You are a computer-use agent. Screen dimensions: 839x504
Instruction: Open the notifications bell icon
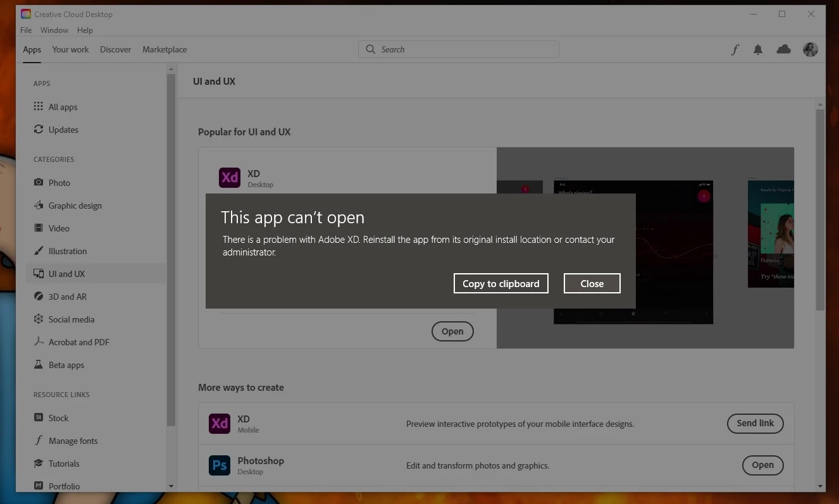[x=758, y=49]
